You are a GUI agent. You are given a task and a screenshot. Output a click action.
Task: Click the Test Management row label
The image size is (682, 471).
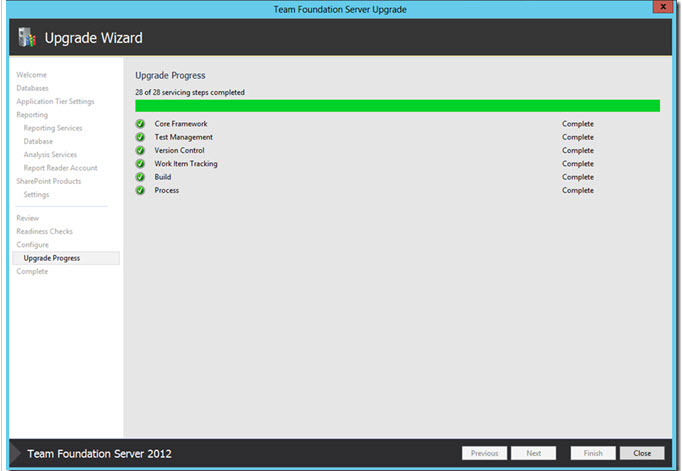[x=184, y=137]
